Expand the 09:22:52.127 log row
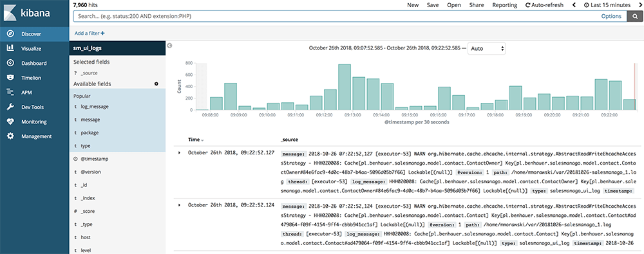This screenshot has height=254, width=644. tap(179, 152)
